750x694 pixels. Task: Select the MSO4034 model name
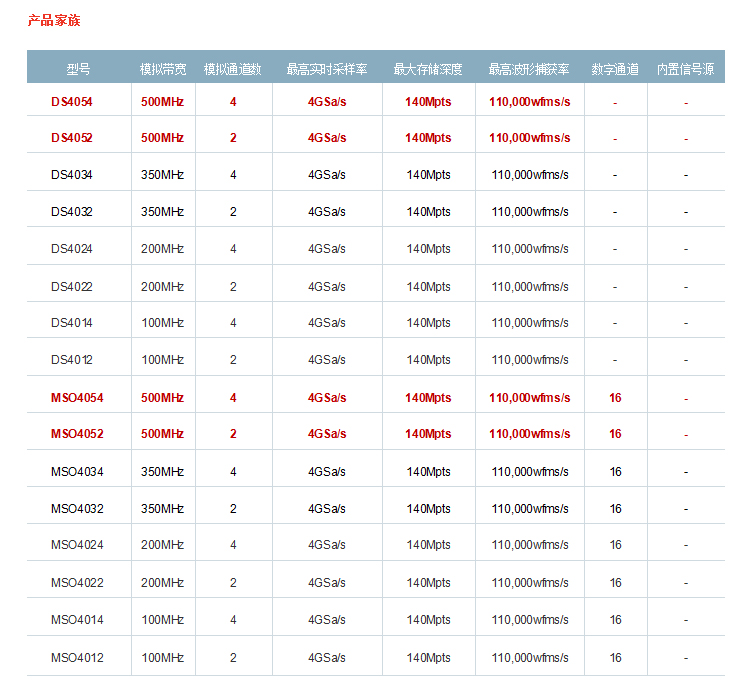coord(77,471)
